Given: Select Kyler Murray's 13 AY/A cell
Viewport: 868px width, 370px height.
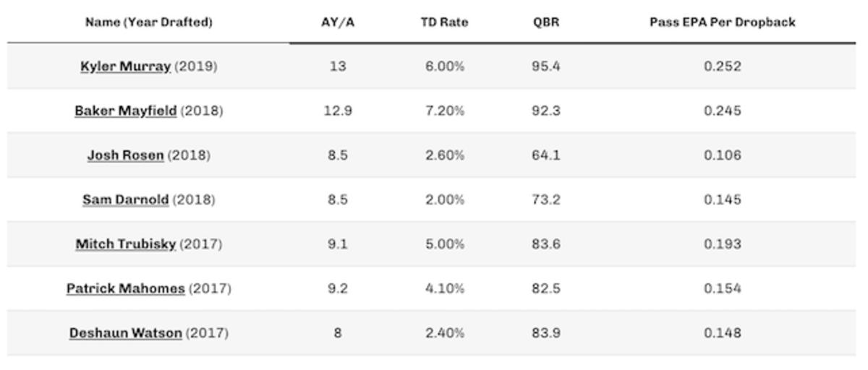Looking at the screenshot, I should 337,66.
